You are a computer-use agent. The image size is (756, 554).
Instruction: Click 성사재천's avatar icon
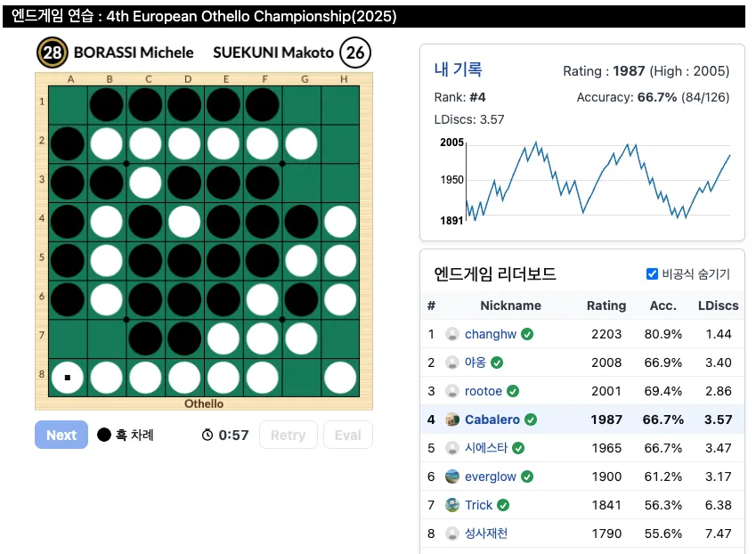451,534
